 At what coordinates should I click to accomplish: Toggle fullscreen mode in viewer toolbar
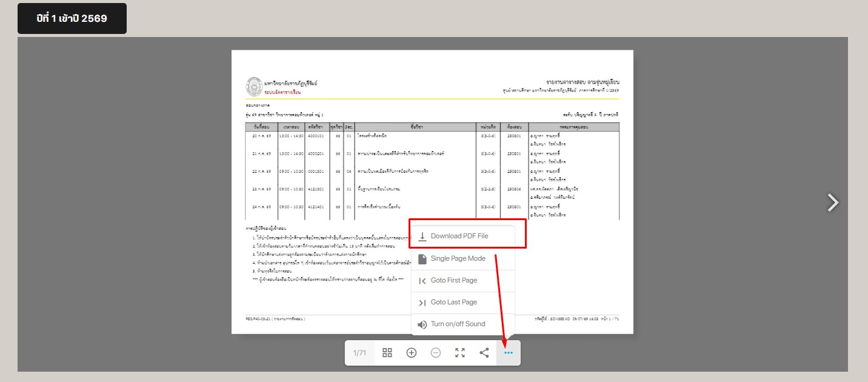tap(460, 353)
